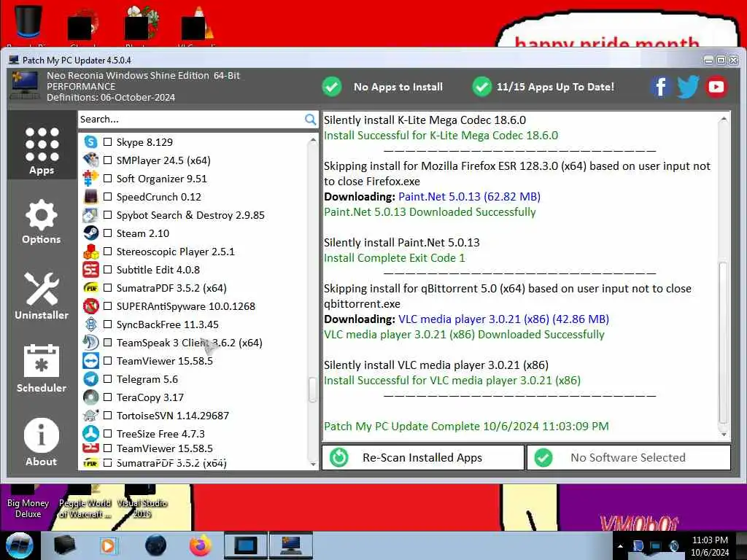747x560 pixels.
Task: Click the SMPlayer app icon
Action: coord(90,160)
